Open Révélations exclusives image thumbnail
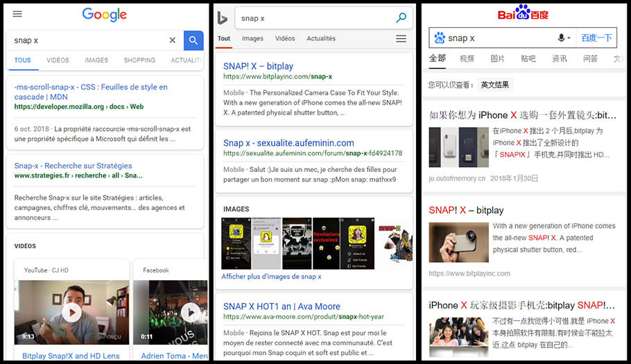The width and height of the screenshot is (631, 364). point(326,243)
